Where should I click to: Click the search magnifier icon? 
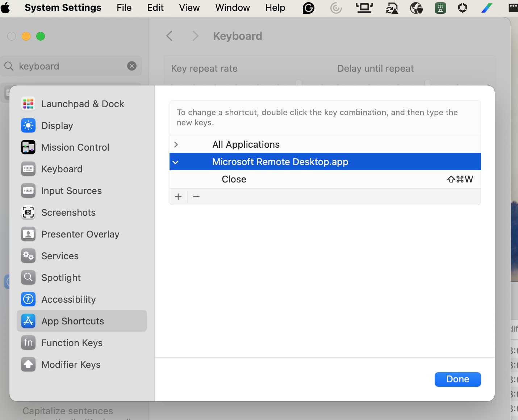point(9,66)
